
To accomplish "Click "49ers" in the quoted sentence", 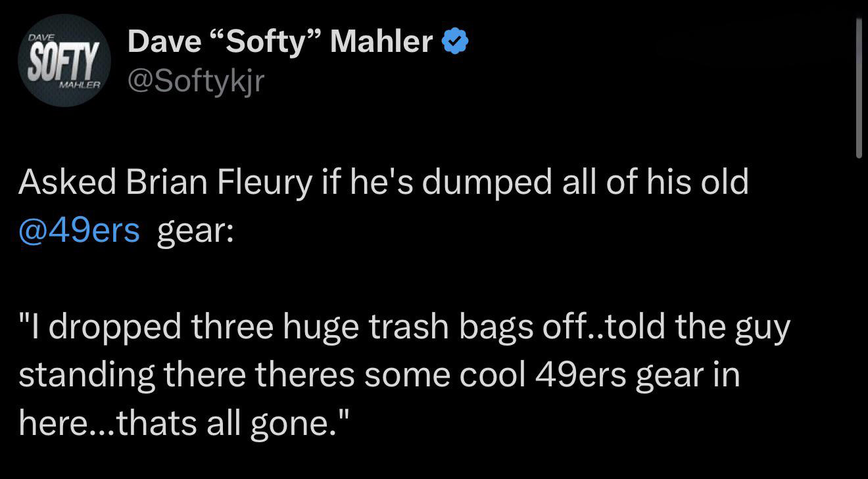I will (583, 375).
